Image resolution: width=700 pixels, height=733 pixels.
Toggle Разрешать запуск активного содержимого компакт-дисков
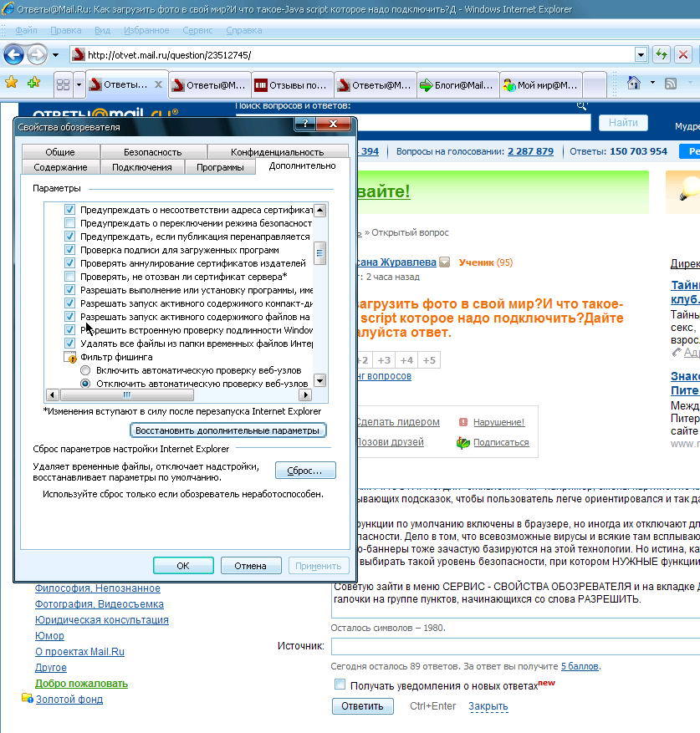click(x=69, y=303)
